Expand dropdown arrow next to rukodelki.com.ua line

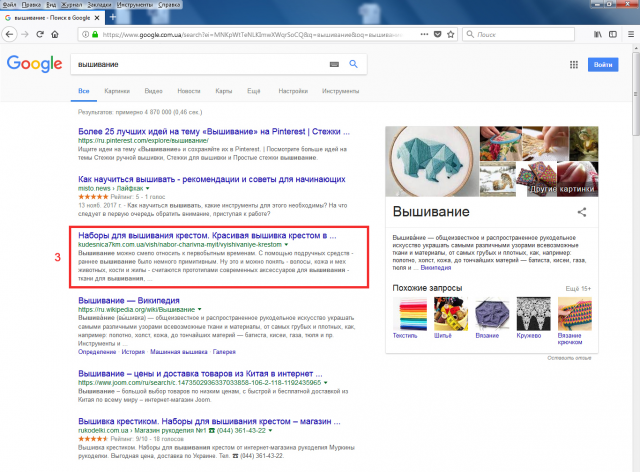click(x=271, y=430)
